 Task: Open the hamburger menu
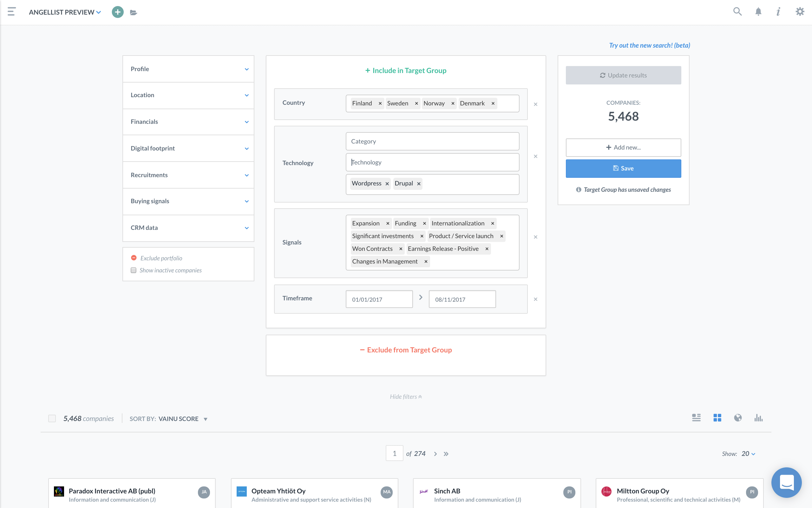click(x=12, y=12)
